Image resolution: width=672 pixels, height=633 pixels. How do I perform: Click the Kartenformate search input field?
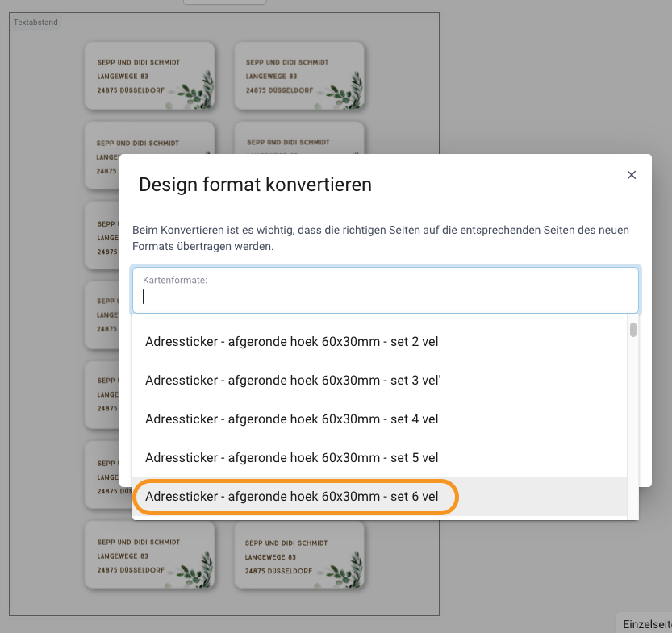(x=386, y=290)
